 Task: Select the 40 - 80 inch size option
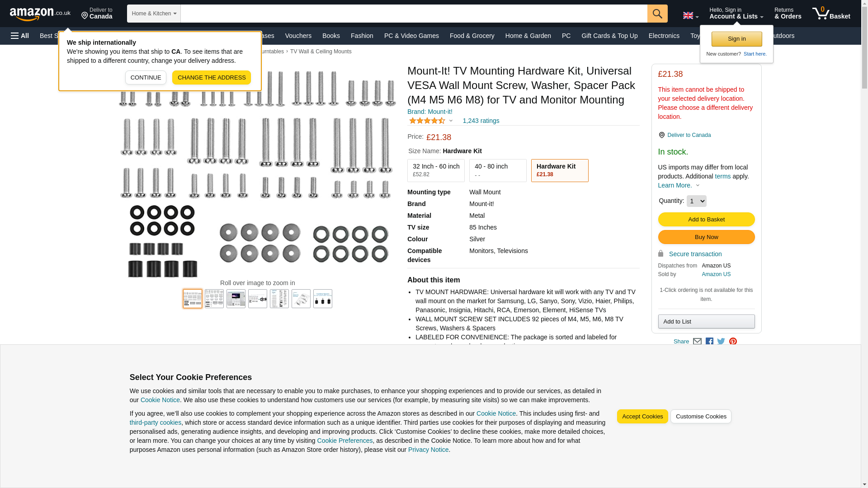[497, 170]
